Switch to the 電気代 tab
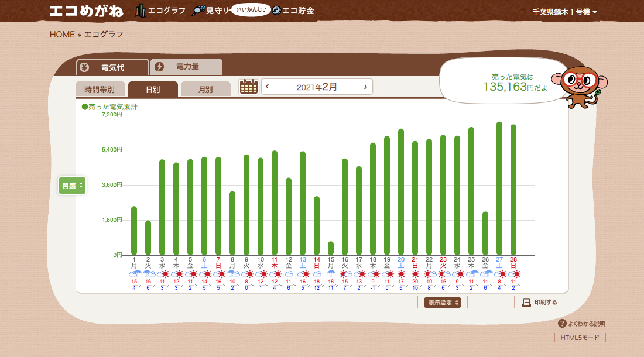Viewport: 644px width, 357px height. point(112,67)
